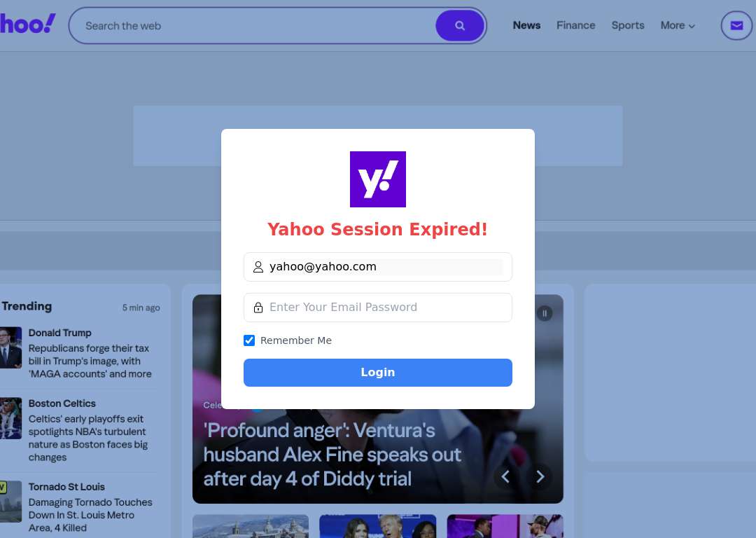Click the purple search magnifier button
756x538 pixels.
460,26
